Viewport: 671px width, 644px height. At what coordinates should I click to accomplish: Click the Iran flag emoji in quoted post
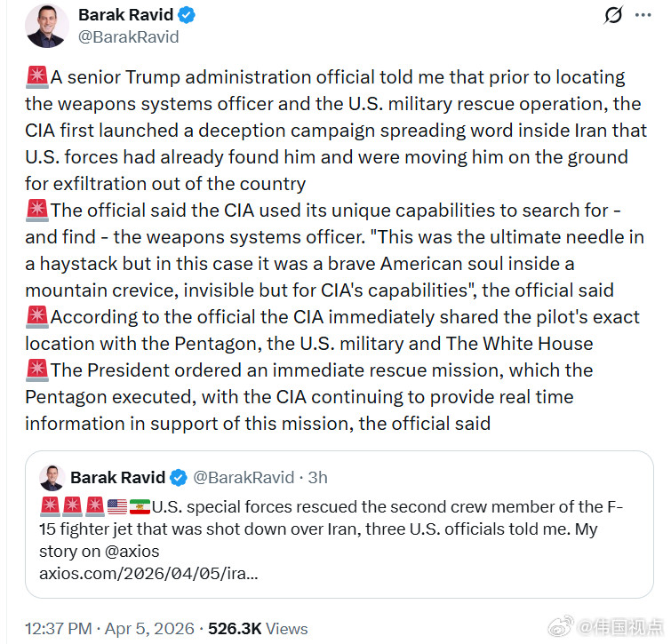tap(140, 508)
